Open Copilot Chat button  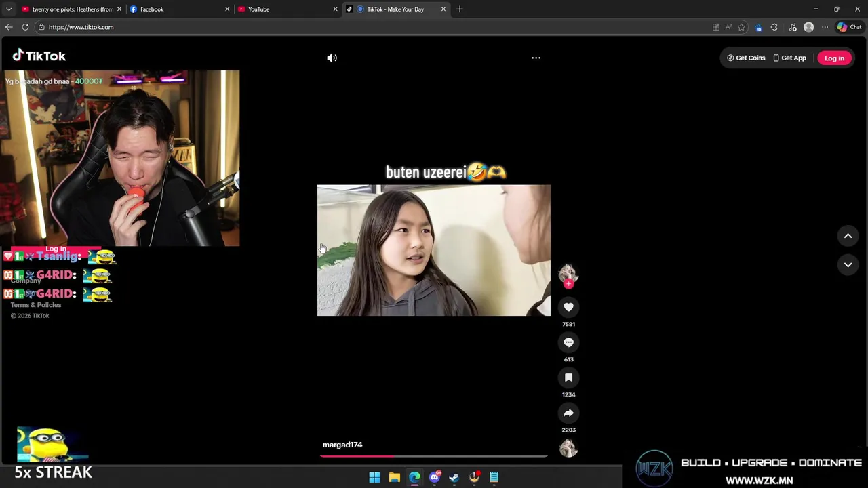coord(848,27)
